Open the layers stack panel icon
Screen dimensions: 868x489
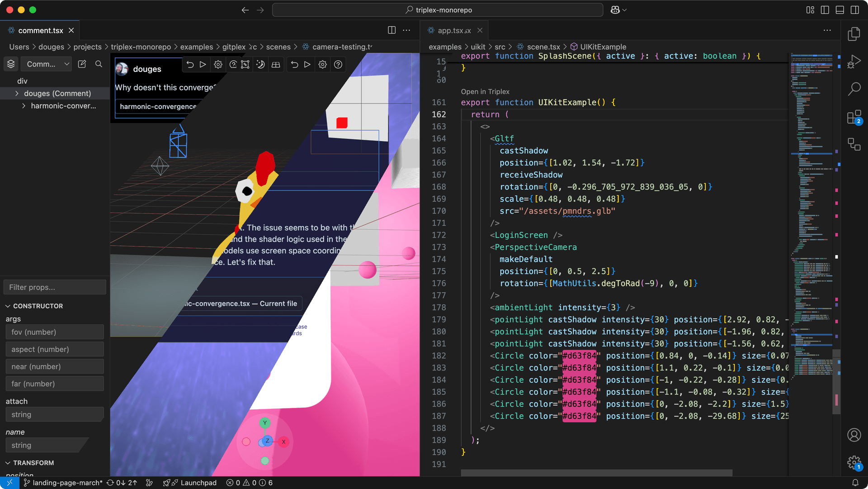(11, 64)
